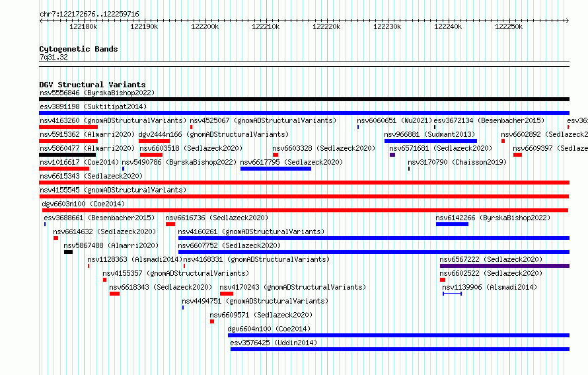Click the blue bar under nsv6617795
The height and width of the screenshot is (375, 588).
pos(276,169)
